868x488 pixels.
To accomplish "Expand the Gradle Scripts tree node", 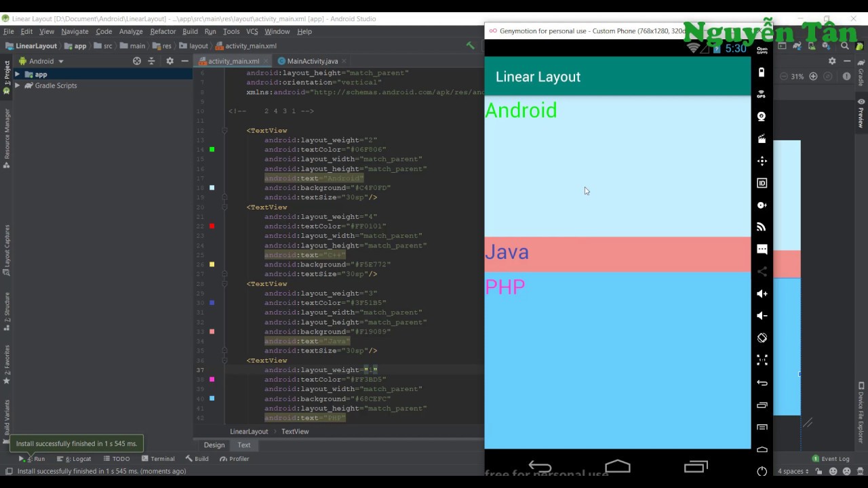I will pos(17,85).
